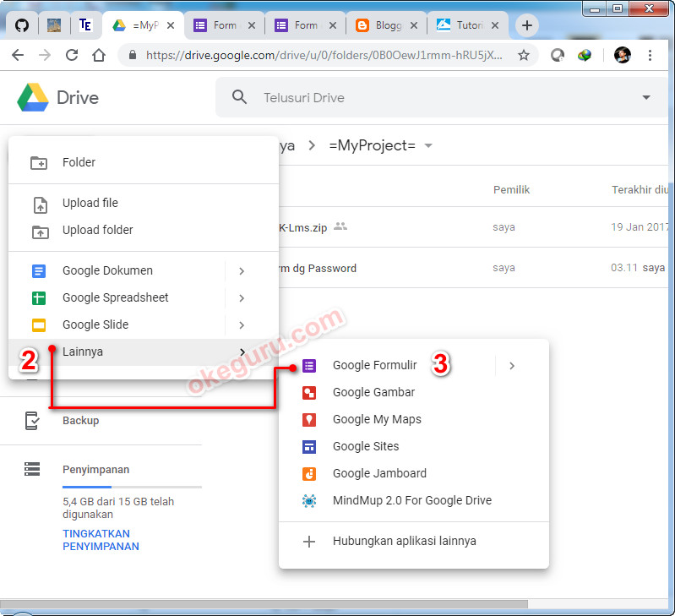Focus the Telusuri Drive search field
The height and width of the screenshot is (616, 675).
441,98
